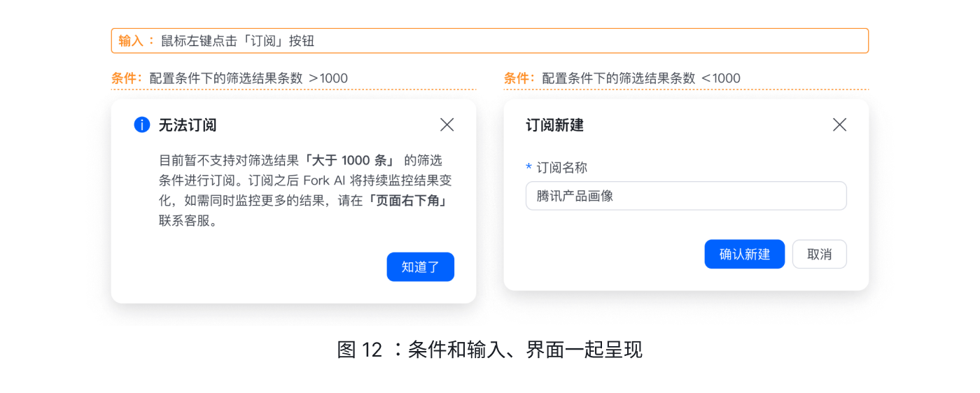Screen dimensions: 980x393
Task: Click the blue required asterisk before 订阅名称
Action: click(529, 168)
